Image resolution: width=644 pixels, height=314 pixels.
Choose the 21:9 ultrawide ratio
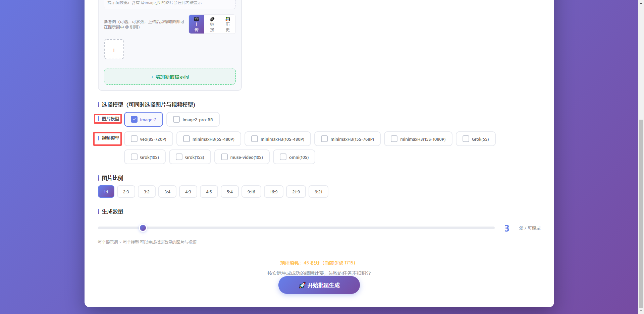click(296, 192)
